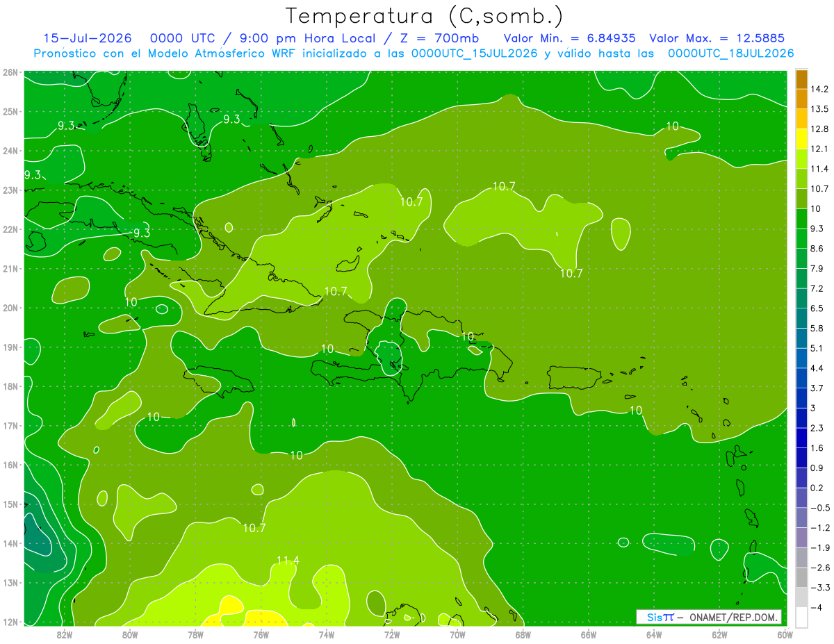
Task: Click the '24N' latitude axis label
Action: tap(10, 151)
